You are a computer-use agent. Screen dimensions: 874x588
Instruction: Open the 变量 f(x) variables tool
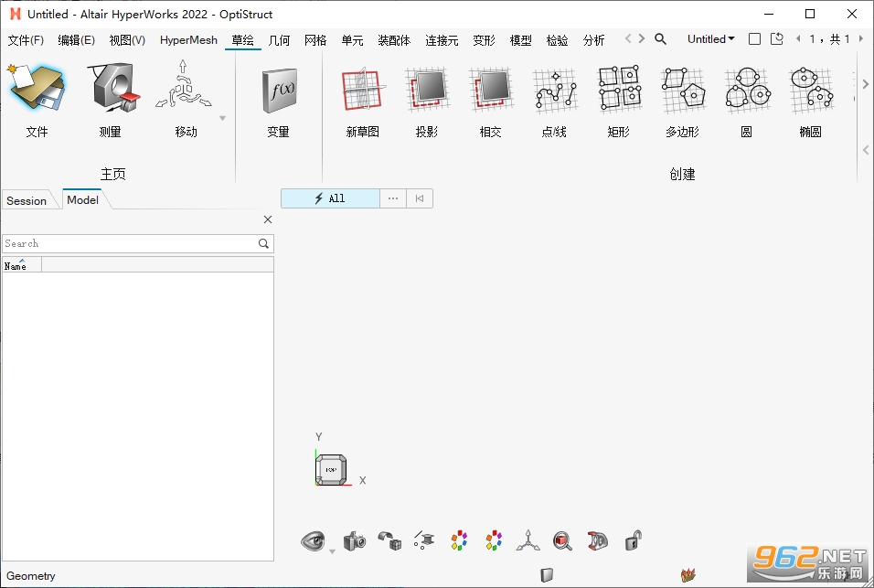[x=279, y=90]
